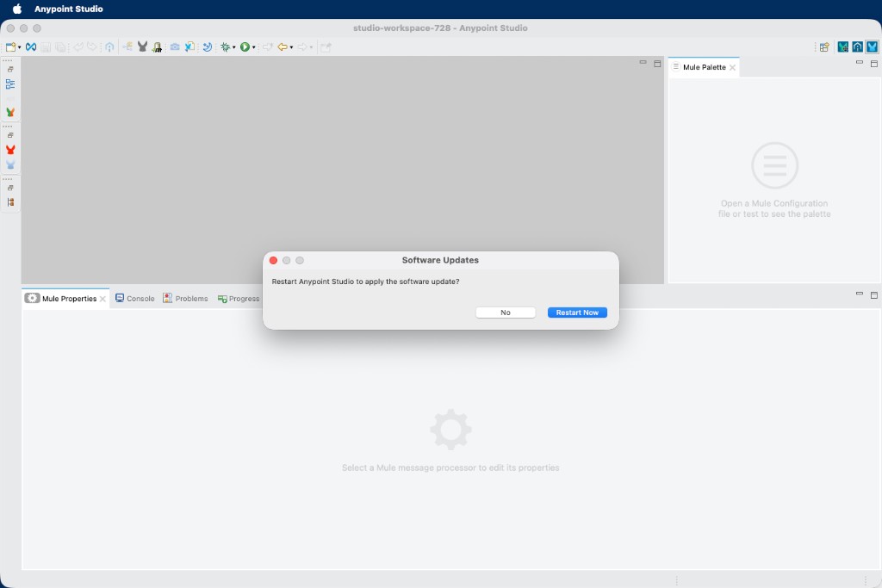The height and width of the screenshot is (588, 882).
Task: Minimize the editor area
Action: click(x=643, y=62)
